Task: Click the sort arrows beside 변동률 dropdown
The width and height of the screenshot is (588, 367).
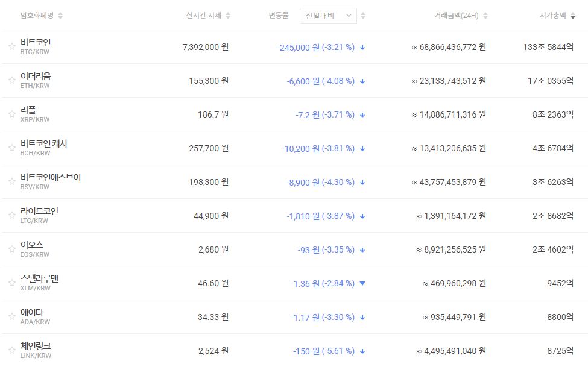Action: tap(363, 16)
